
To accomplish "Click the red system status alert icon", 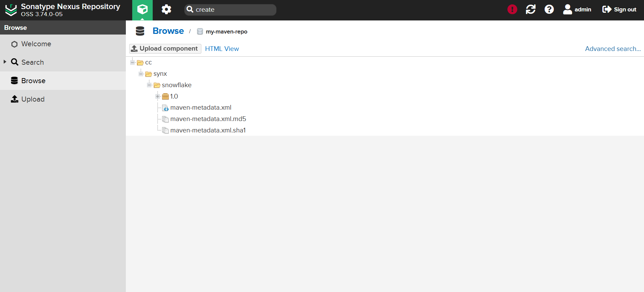I will click(512, 9).
